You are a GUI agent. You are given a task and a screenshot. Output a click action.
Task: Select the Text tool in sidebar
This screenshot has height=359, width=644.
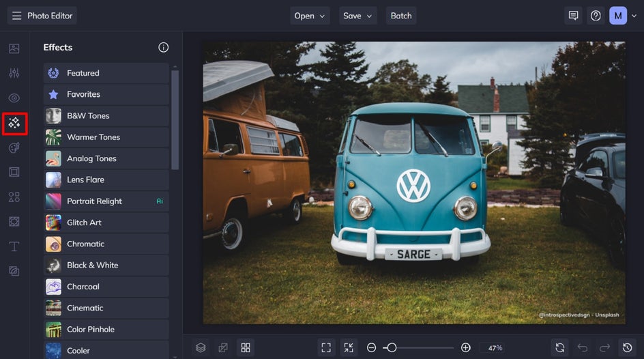[14, 246]
